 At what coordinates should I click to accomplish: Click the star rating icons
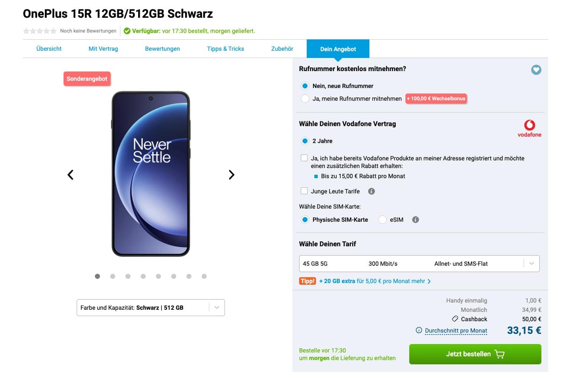point(40,31)
